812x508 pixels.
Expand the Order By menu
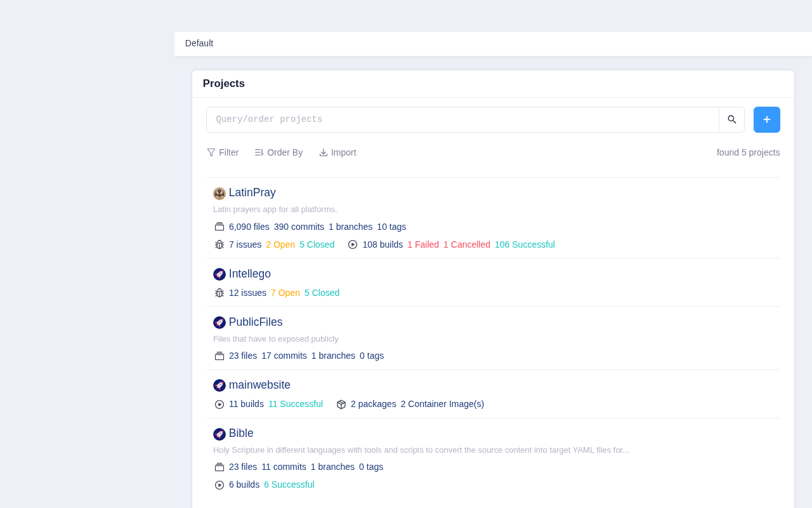pyautogui.click(x=278, y=152)
